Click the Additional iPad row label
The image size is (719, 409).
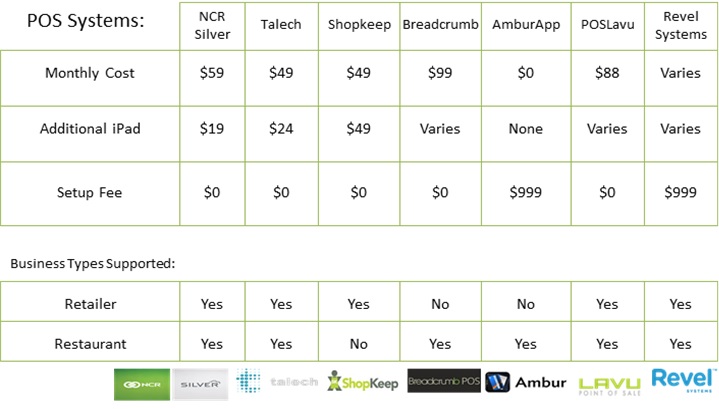(90, 128)
